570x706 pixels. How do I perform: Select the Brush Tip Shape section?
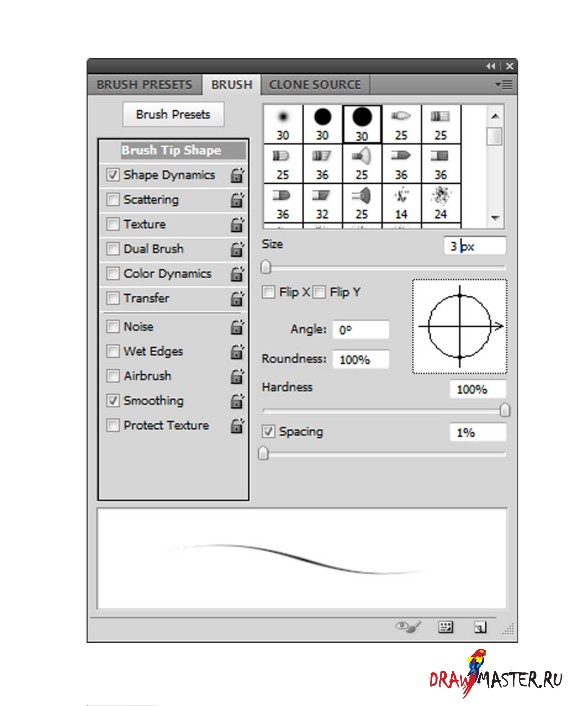click(x=172, y=150)
